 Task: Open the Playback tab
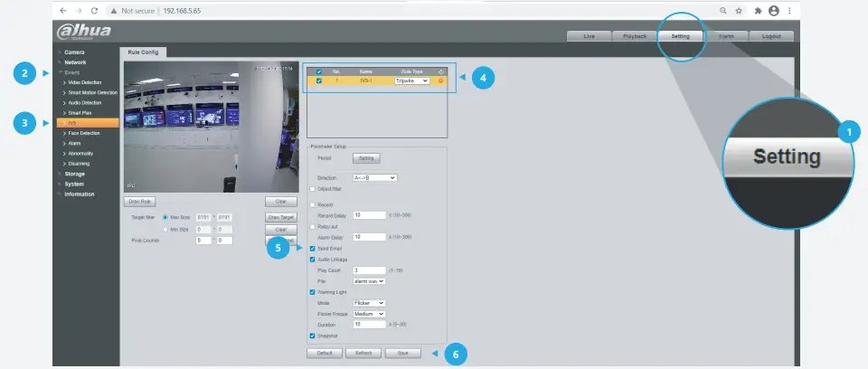[x=635, y=36]
